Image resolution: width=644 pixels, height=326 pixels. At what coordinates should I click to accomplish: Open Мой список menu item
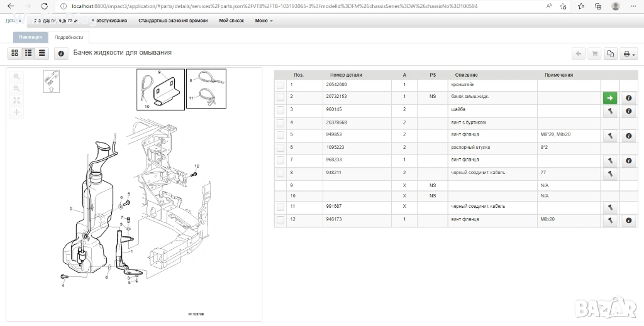click(231, 21)
